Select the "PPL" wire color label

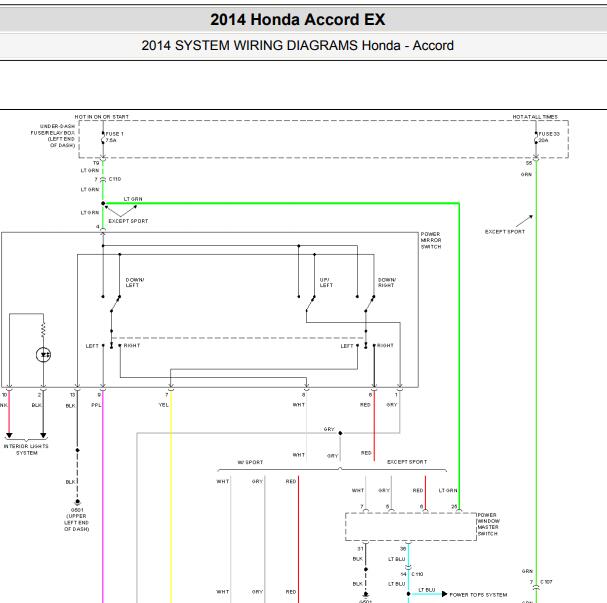coord(96,405)
